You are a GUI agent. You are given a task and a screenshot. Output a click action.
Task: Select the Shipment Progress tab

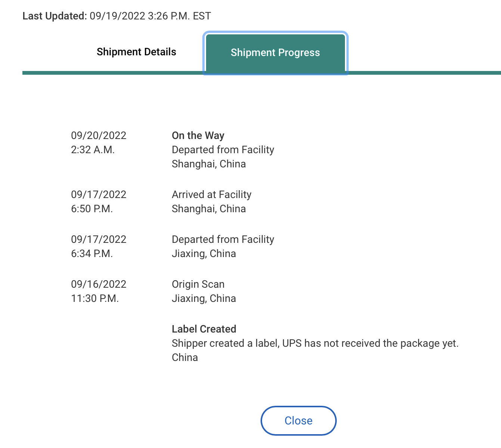(275, 53)
